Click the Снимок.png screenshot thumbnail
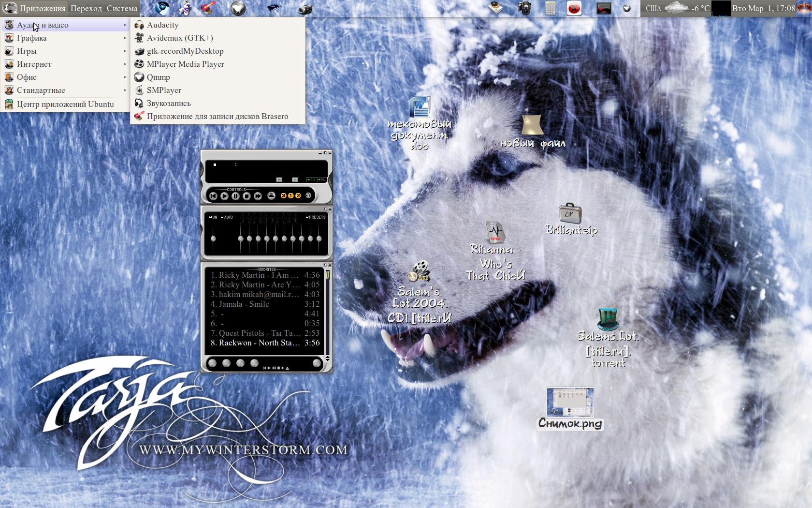The height and width of the screenshot is (508, 812). click(x=570, y=402)
